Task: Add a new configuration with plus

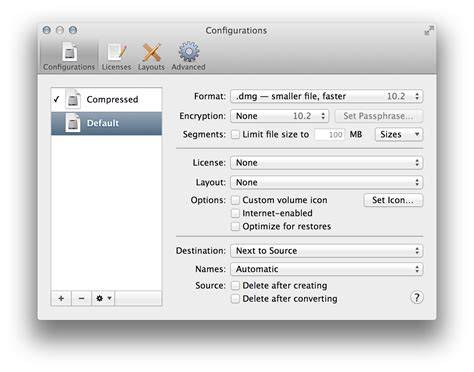Action: 61,298
